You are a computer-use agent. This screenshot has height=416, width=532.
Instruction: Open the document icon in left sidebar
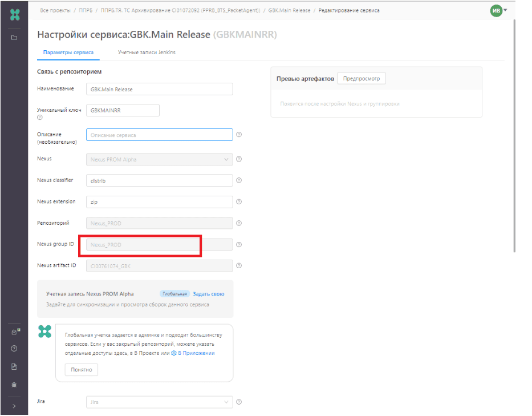(x=14, y=366)
